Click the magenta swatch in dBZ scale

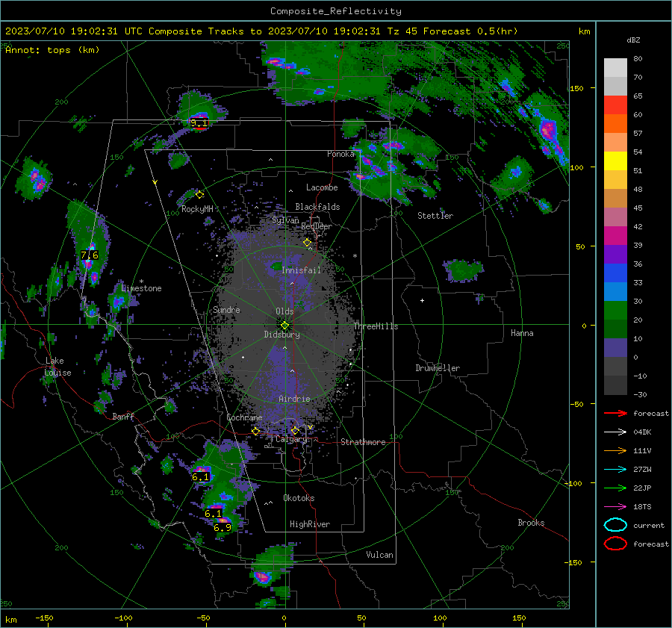615,236
